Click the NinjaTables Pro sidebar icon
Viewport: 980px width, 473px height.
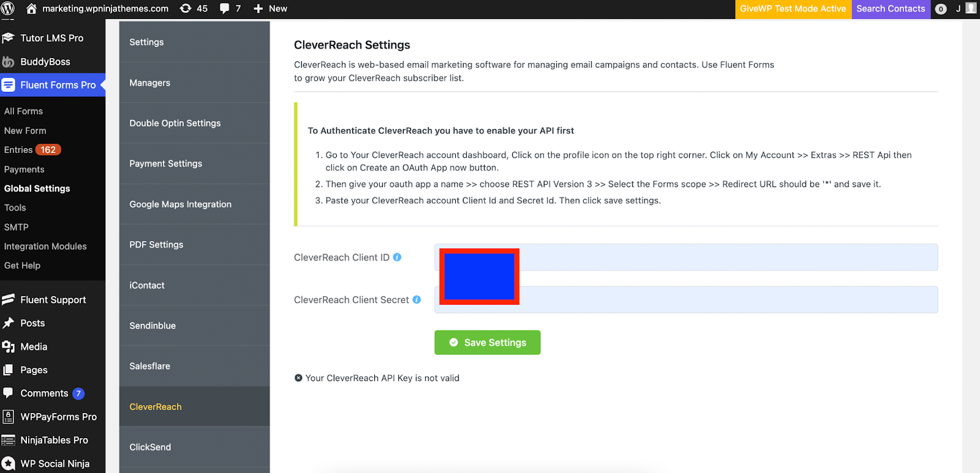pos(8,440)
